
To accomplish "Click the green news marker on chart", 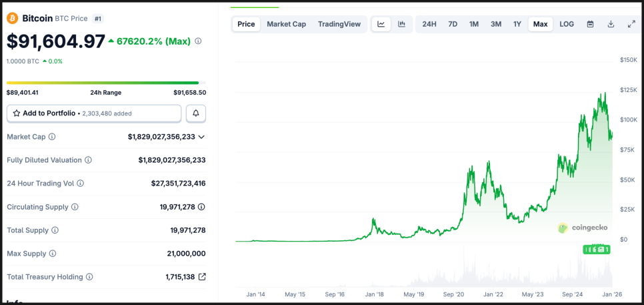I will [x=597, y=249].
